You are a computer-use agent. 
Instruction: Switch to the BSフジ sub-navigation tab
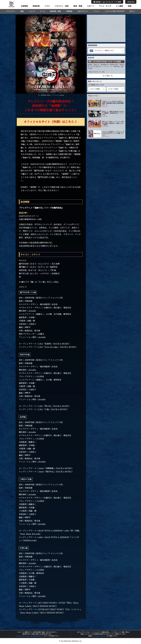click(132, 11)
